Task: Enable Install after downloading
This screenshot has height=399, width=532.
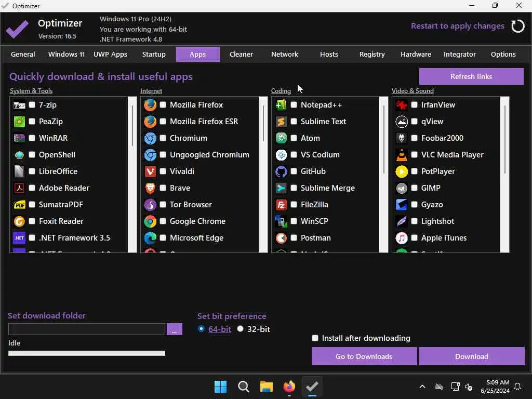Action: coord(315,338)
